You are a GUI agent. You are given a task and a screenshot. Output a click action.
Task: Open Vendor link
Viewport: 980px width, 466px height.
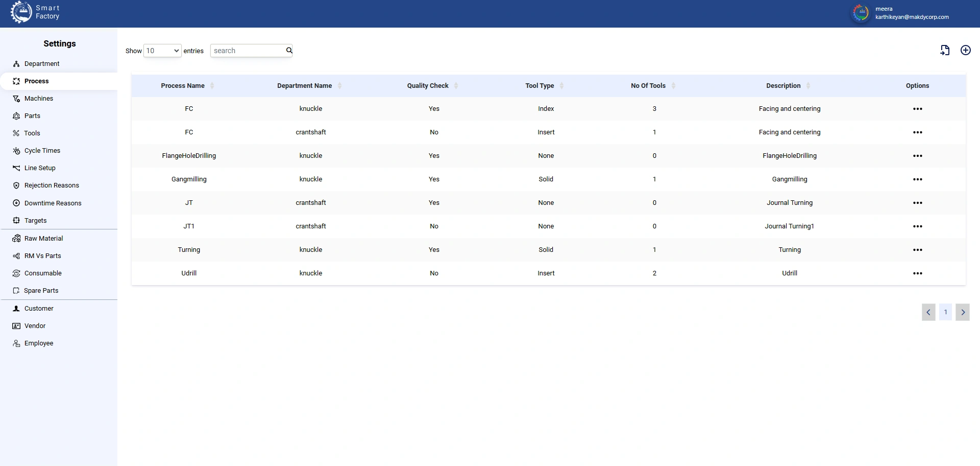click(x=35, y=326)
